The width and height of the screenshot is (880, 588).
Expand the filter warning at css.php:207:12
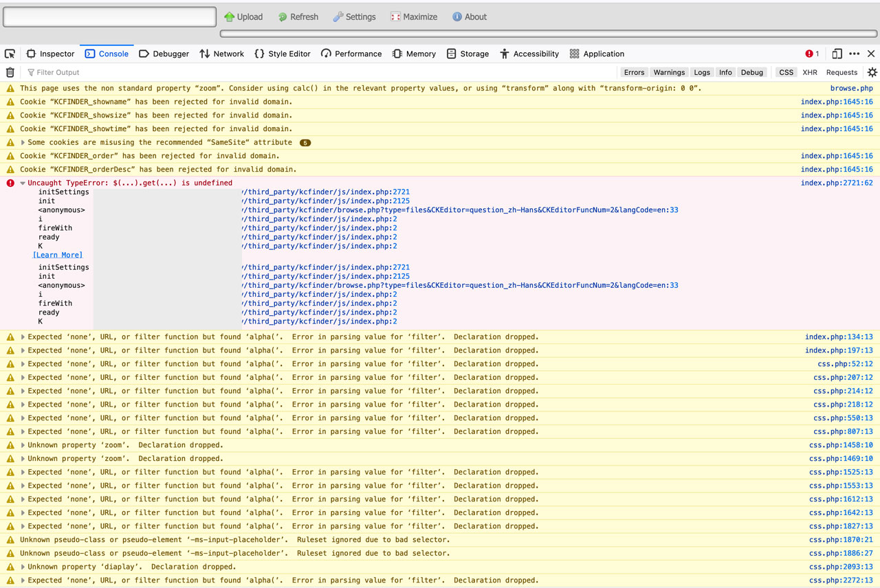[x=23, y=377]
